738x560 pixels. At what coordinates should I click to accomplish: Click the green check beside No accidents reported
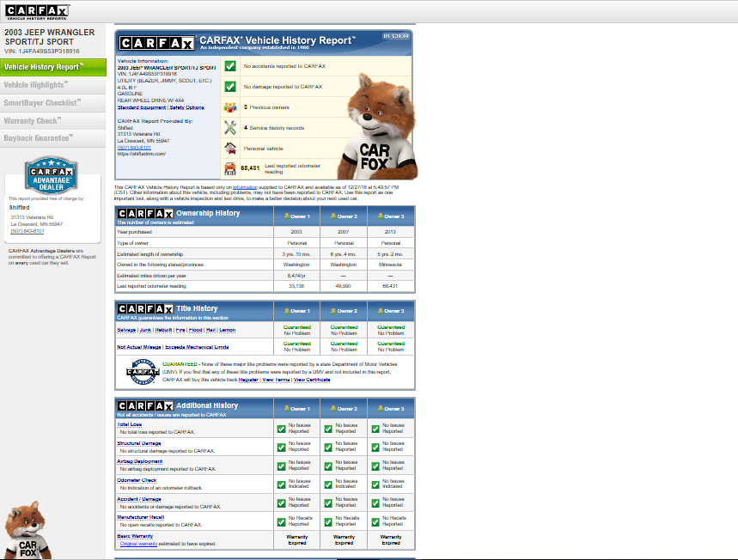[230, 66]
